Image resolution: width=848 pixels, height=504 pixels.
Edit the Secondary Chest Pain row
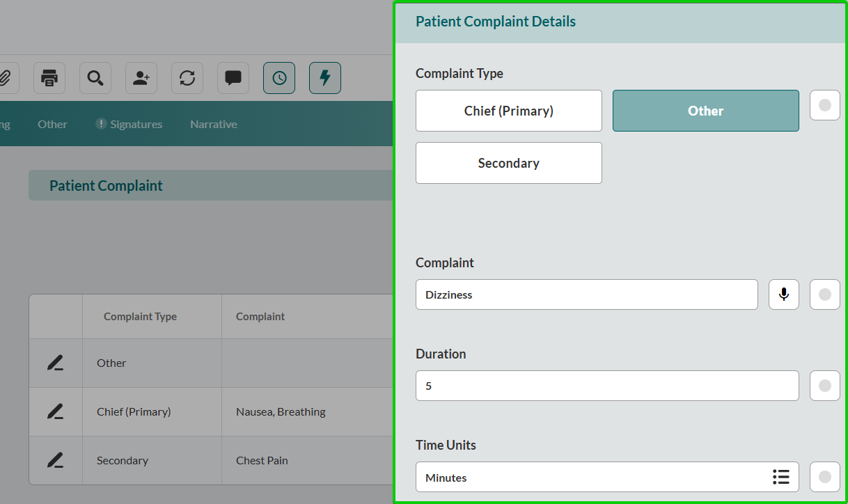tap(55, 460)
